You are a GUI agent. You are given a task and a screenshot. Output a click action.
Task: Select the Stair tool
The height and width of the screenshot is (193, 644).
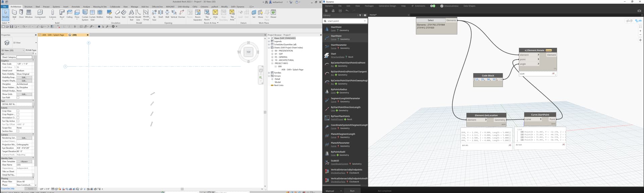(123, 14)
